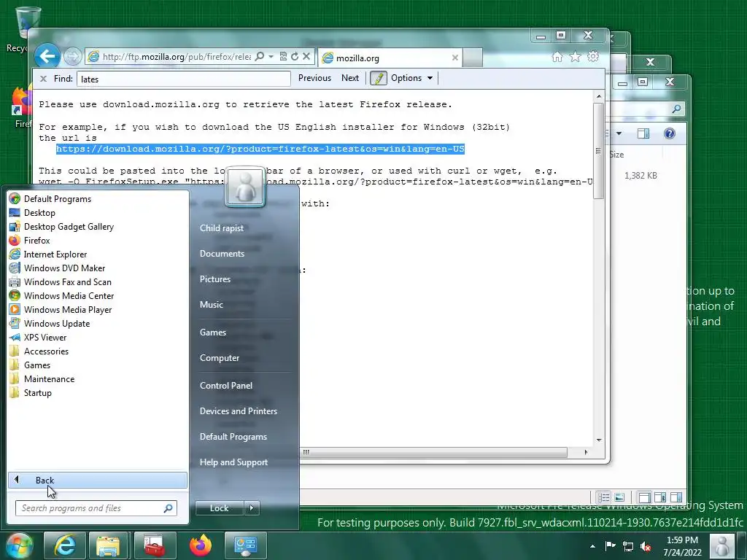This screenshot has width=747, height=560.
Task: Close the Find bar with its X
Action: [43, 79]
